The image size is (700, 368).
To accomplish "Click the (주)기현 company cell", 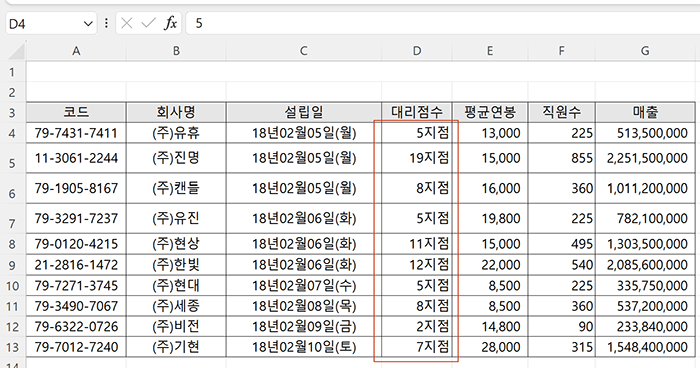I will coord(176,347).
